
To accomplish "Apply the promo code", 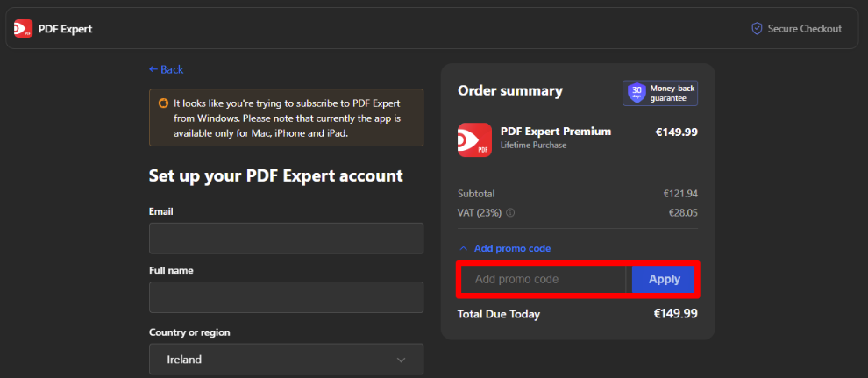I will (663, 280).
